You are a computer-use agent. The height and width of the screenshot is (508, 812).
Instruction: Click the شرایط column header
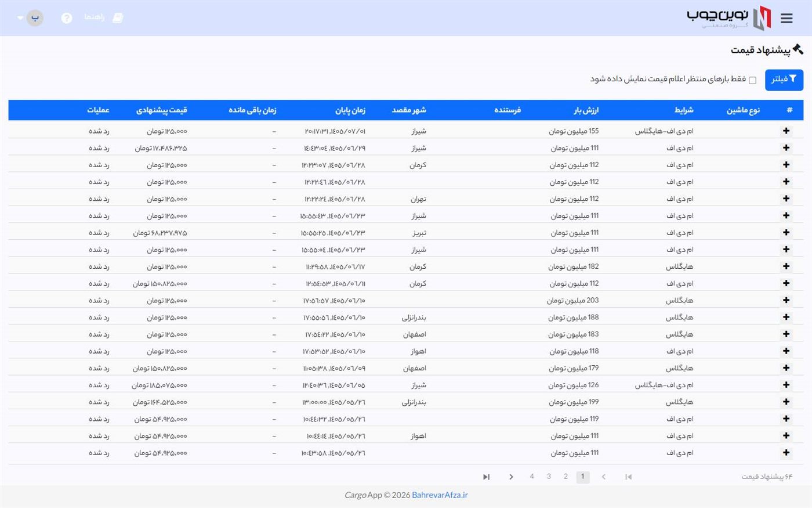click(x=684, y=110)
